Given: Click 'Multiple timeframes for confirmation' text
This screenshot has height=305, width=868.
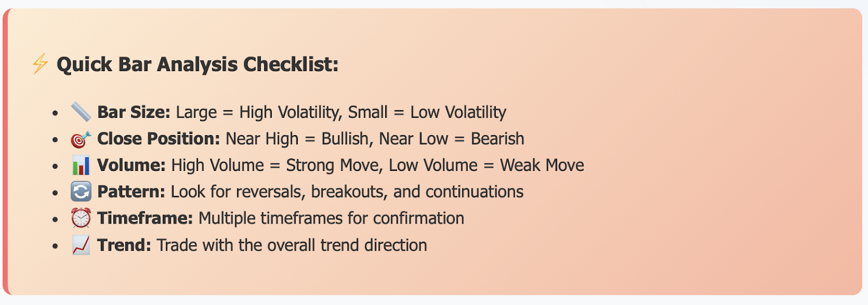Looking at the screenshot, I should tap(331, 219).
